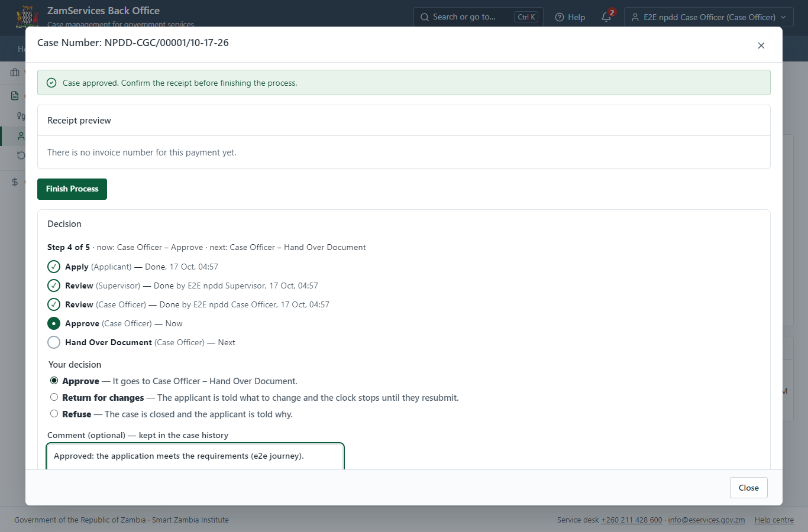
Task: Click the Receipt preview heading
Action: [79, 121]
